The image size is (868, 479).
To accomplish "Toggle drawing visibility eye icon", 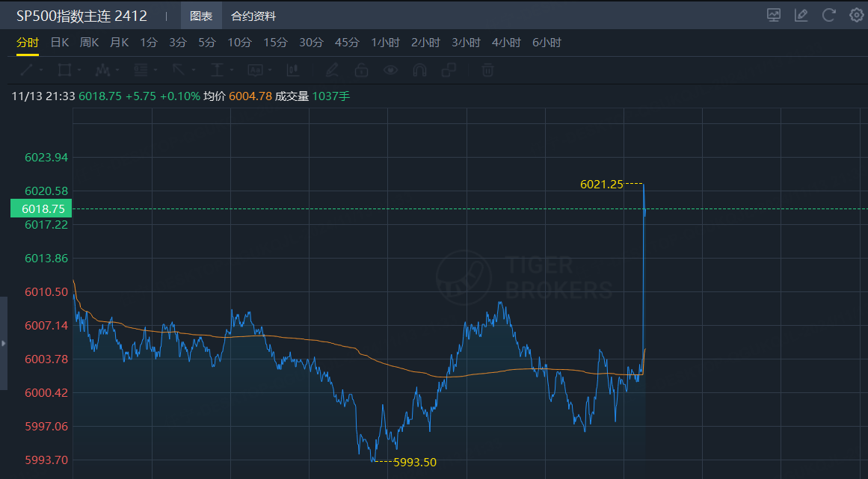I will click(x=390, y=70).
